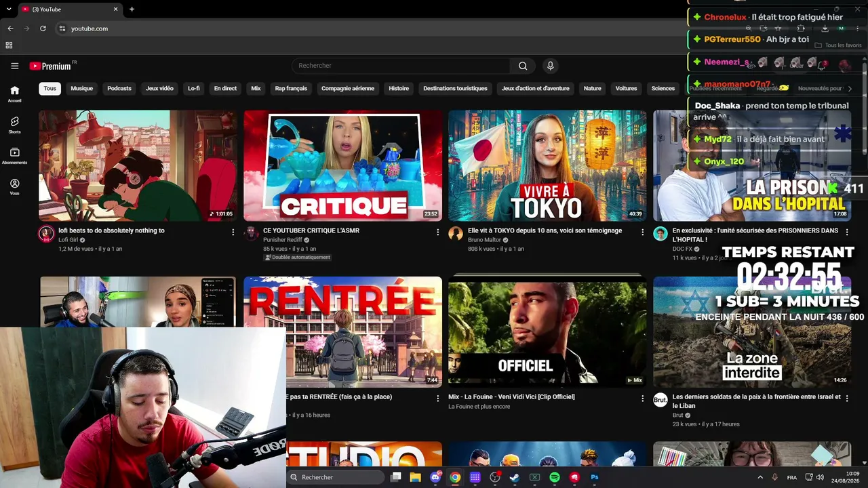Select the Voitures filter chip
The width and height of the screenshot is (868, 488).
point(626,88)
